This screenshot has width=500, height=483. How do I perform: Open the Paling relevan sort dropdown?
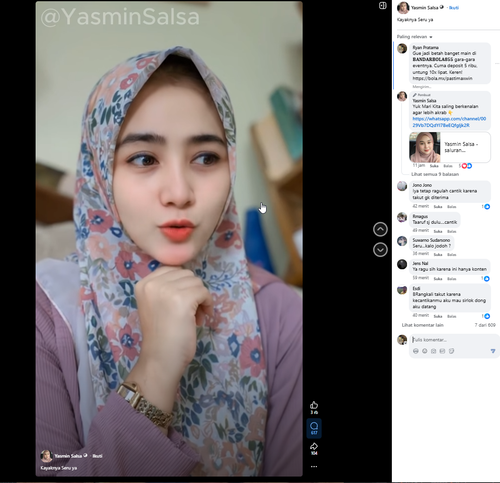pos(414,37)
